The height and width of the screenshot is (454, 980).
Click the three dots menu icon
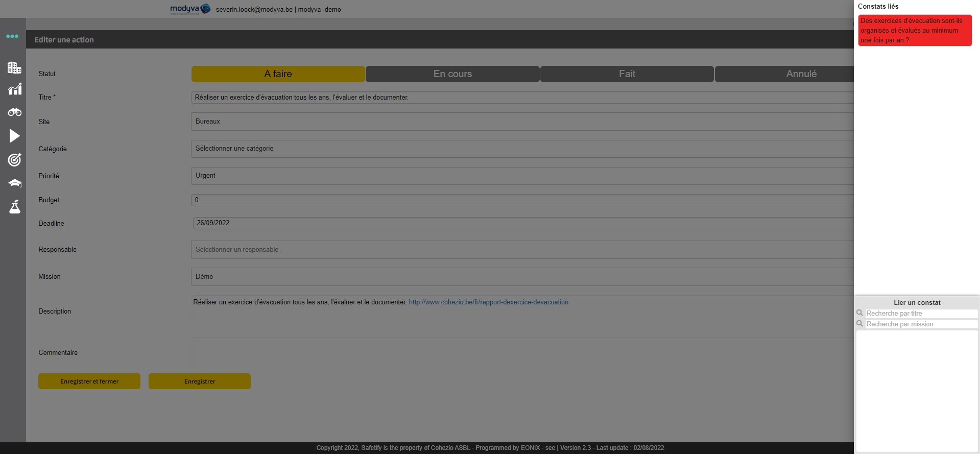(x=12, y=36)
